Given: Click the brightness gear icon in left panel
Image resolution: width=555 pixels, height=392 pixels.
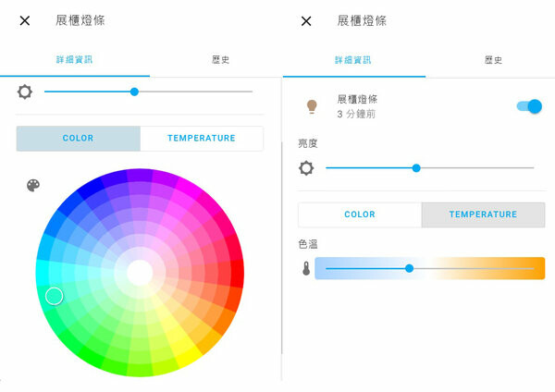Looking at the screenshot, I should pyautogui.click(x=25, y=92).
